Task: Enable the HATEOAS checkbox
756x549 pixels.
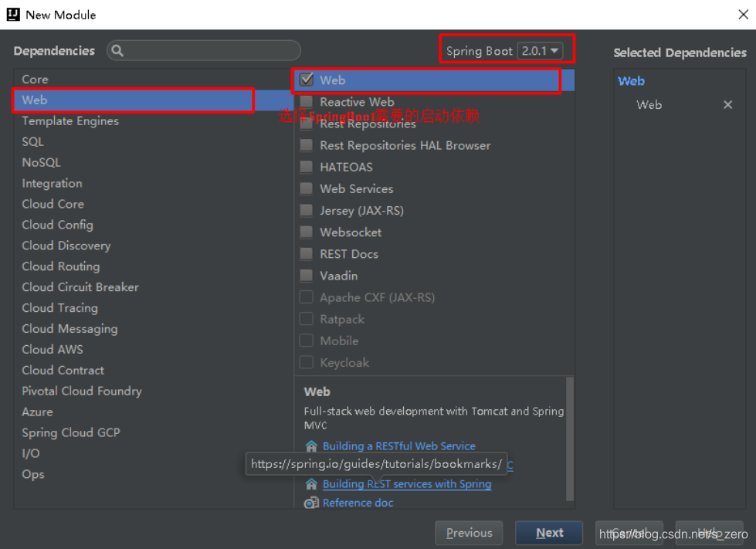Action: point(306,167)
